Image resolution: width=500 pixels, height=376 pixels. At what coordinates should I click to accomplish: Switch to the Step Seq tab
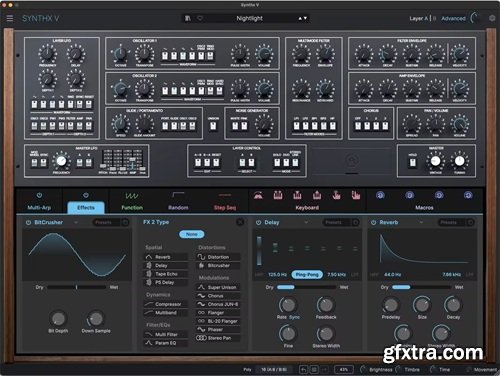225,208
